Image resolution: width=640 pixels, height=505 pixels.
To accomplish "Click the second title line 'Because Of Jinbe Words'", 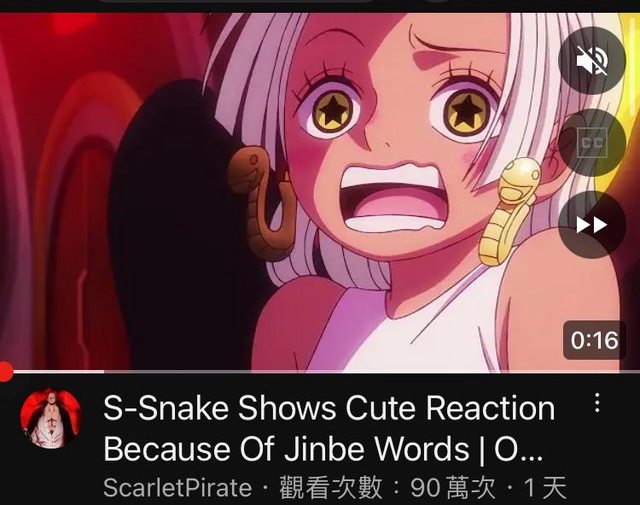I will coord(287,449).
